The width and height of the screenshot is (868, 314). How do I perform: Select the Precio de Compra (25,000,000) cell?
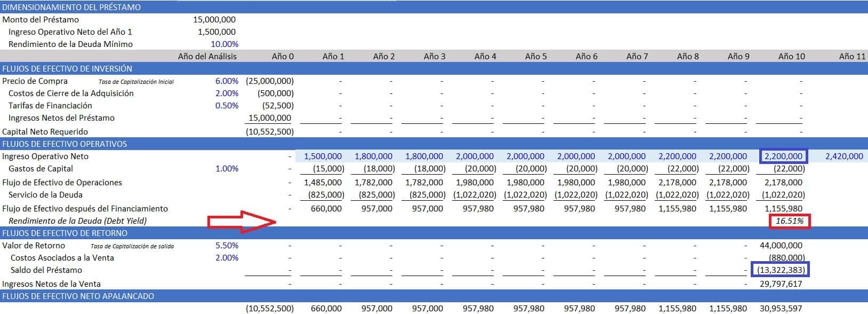270,81
